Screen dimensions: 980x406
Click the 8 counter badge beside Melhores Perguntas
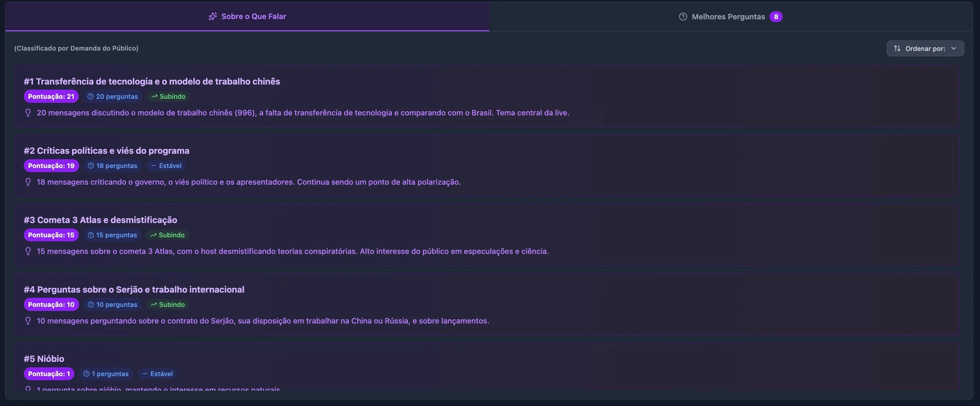click(777, 16)
